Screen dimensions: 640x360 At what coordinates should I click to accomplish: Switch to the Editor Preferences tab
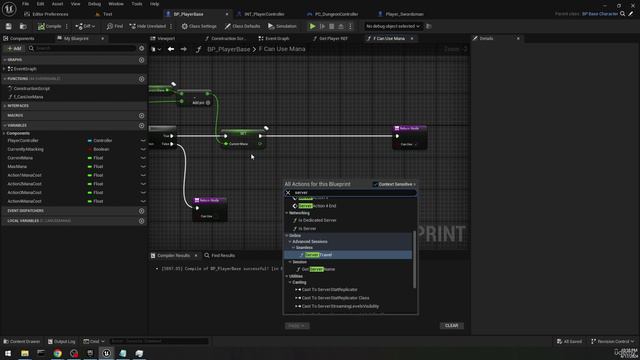click(50, 14)
